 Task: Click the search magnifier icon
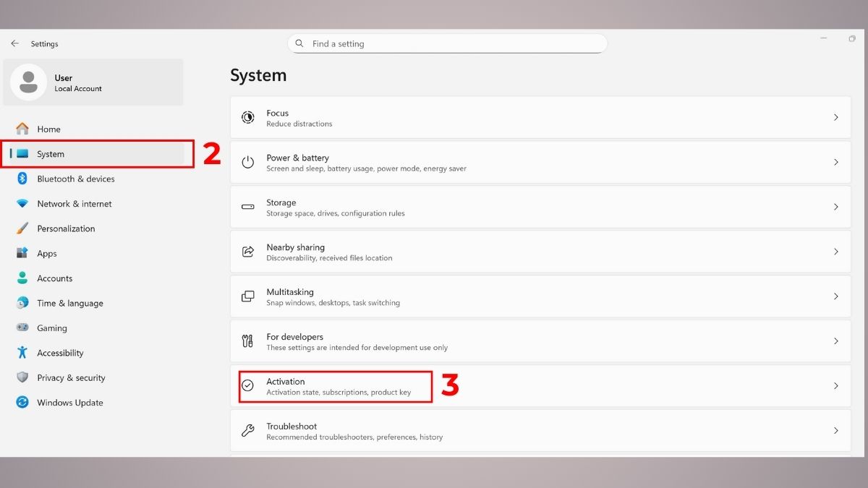click(x=300, y=44)
